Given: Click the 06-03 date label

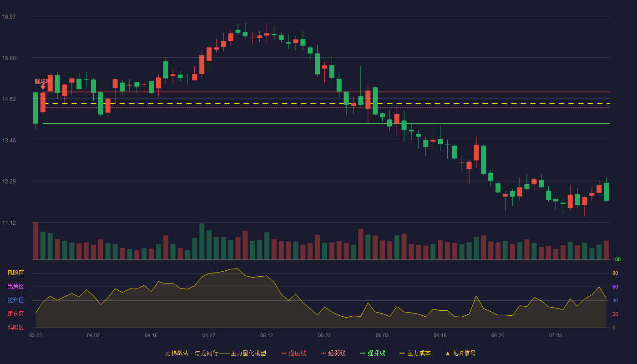Looking at the screenshot, I should (x=382, y=335).
